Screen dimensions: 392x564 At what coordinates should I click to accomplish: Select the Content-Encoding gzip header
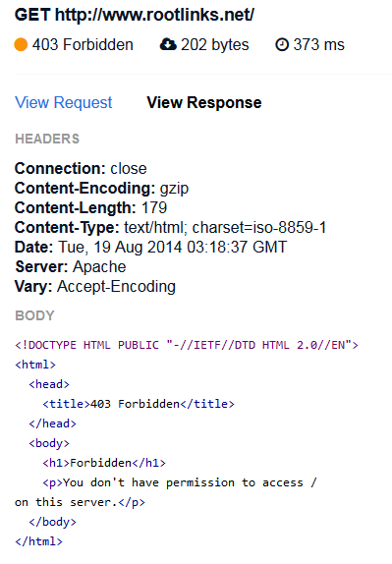[x=101, y=188]
